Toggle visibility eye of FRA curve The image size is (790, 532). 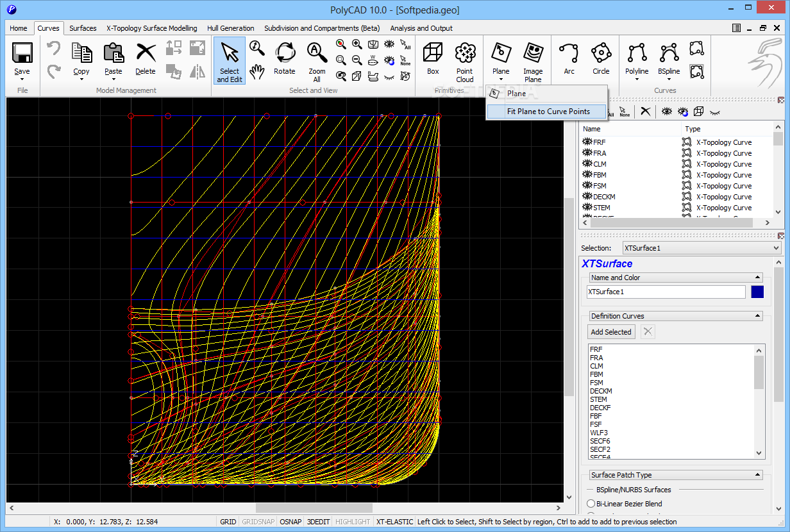tap(587, 153)
